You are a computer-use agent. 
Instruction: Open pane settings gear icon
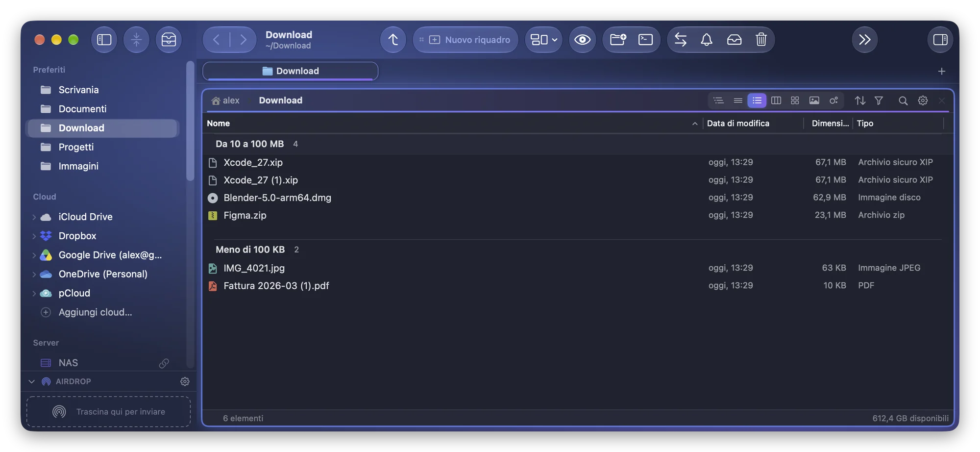coord(923,100)
